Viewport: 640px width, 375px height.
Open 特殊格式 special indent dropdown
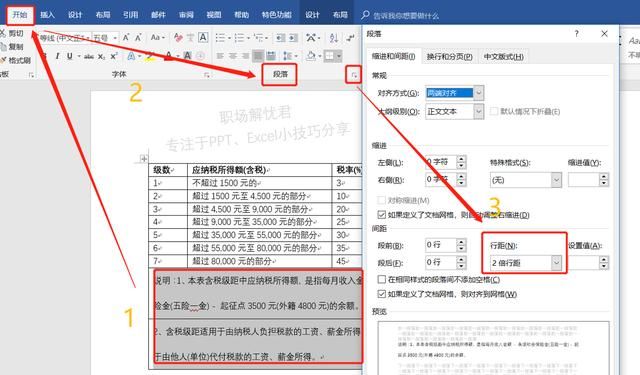tap(556, 180)
